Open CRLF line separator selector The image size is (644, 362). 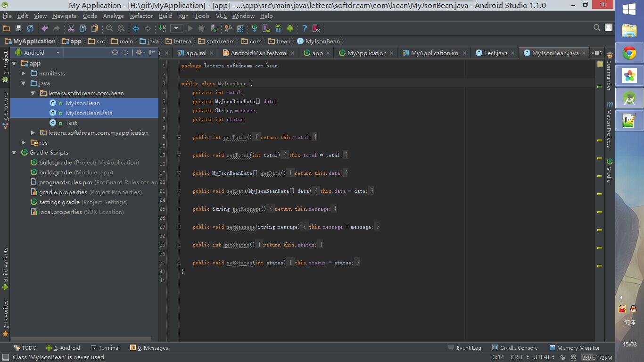pos(520,357)
